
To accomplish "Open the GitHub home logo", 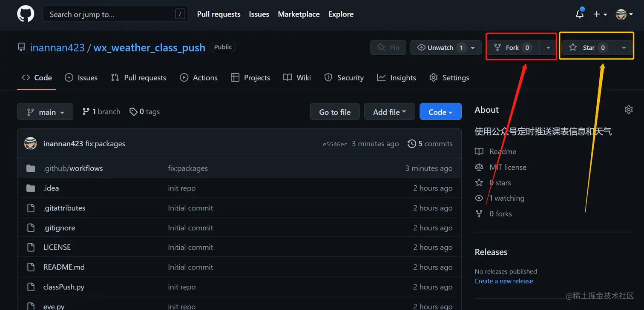I will tap(26, 14).
